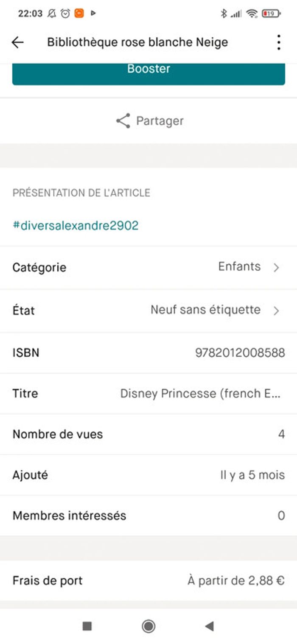
Task: Open the three-dot overflow menu
Action: pos(278,42)
